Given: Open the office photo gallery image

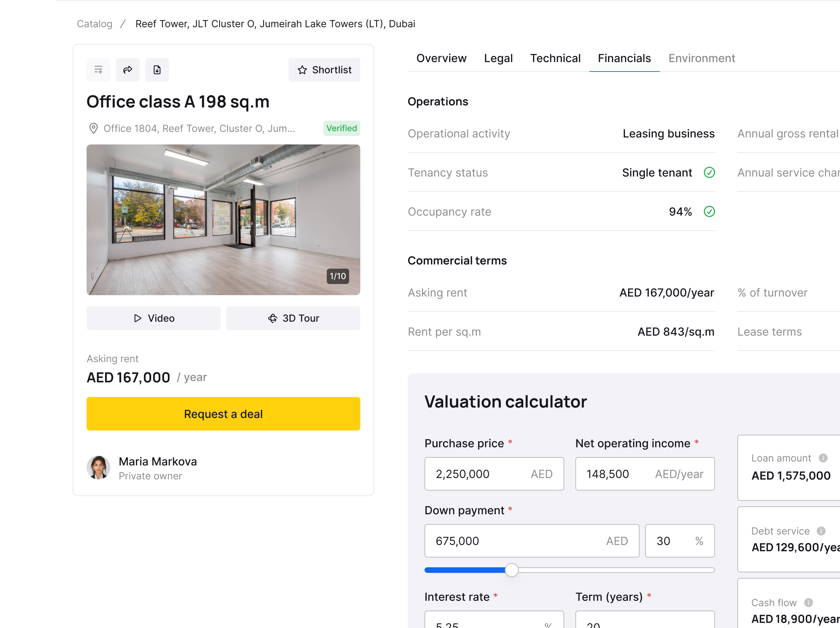Looking at the screenshot, I should coord(223,220).
